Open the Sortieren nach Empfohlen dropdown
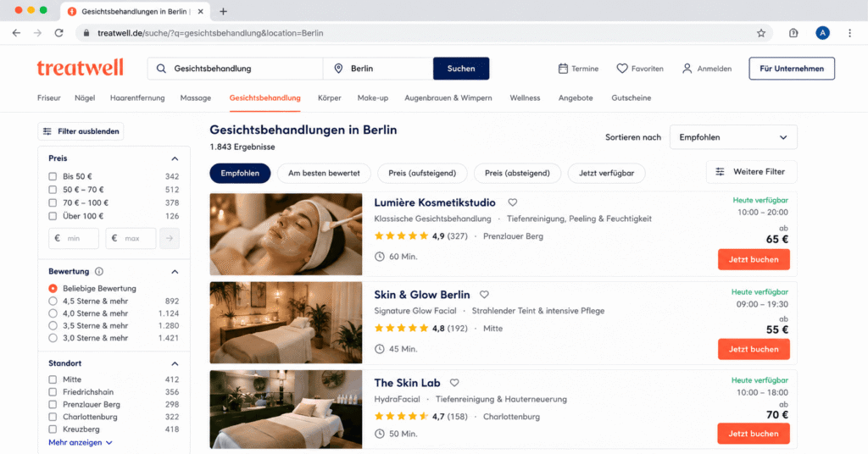Screen dimensions: 868x454 coord(733,137)
